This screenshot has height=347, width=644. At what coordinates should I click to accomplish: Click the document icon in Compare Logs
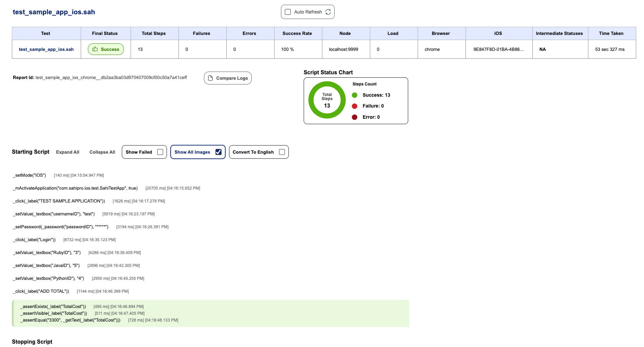coord(210,78)
